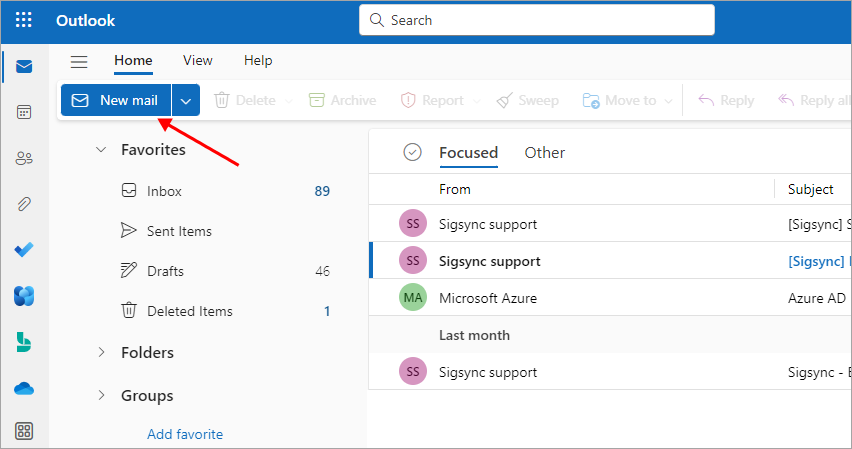Open the app launcher waffle icon
Screen dimensions: 852x449
pyautogui.click(x=24, y=20)
